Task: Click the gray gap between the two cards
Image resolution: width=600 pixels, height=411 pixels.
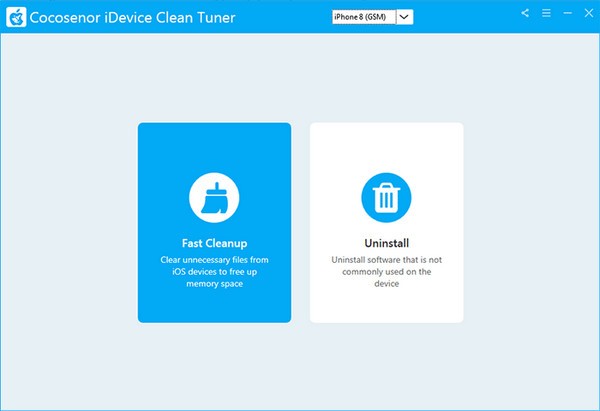Action: 300,222
